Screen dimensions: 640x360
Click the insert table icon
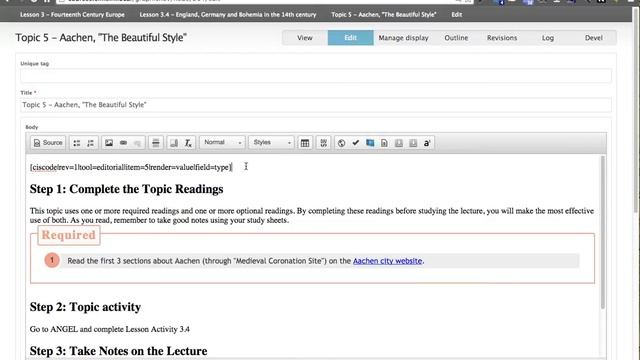(x=304, y=143)
